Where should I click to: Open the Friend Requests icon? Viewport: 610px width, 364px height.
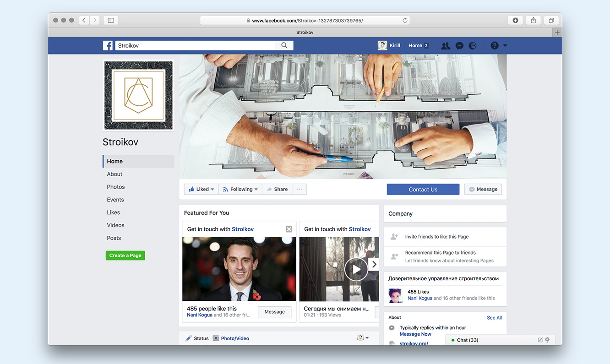[446, 46]
